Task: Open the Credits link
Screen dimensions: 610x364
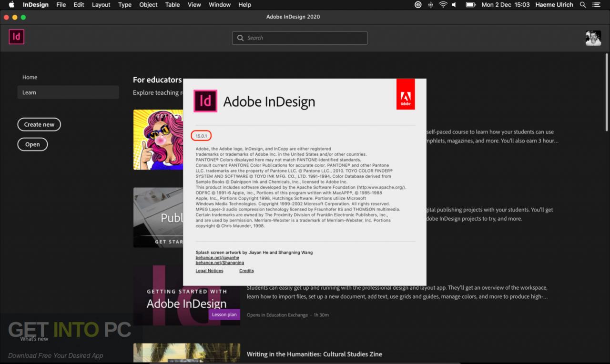Action: tap(246, 271)
